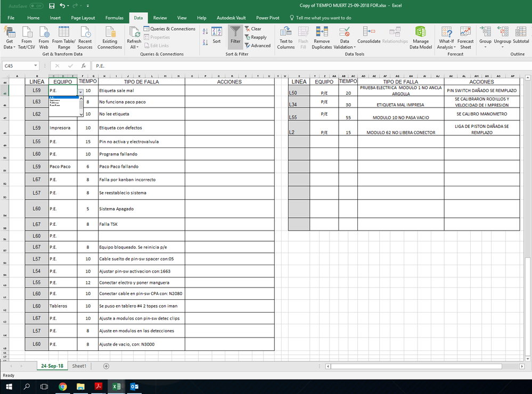Select the 'Tableros' equipo cell
The width and height of the screenshot is (532, 394).
(x=63, y=306)
